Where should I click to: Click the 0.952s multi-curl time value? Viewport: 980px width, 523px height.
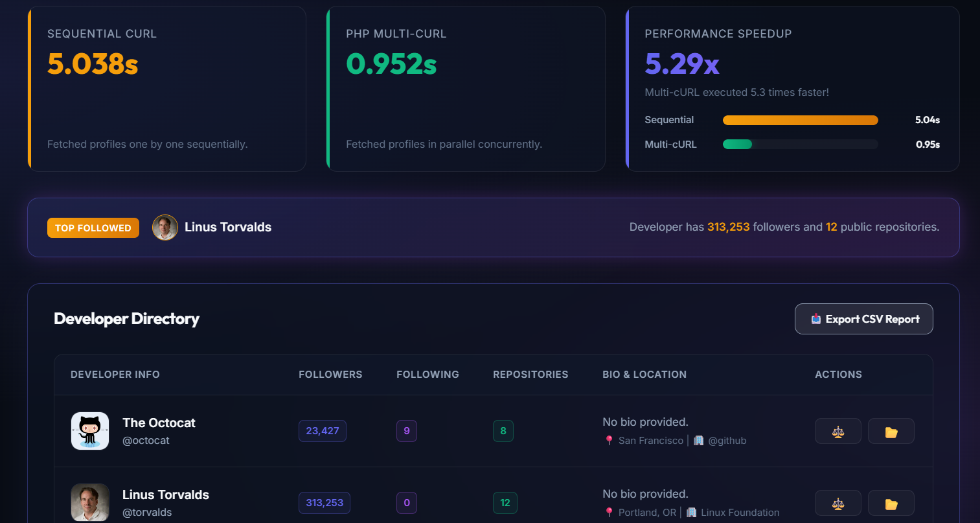391,64
